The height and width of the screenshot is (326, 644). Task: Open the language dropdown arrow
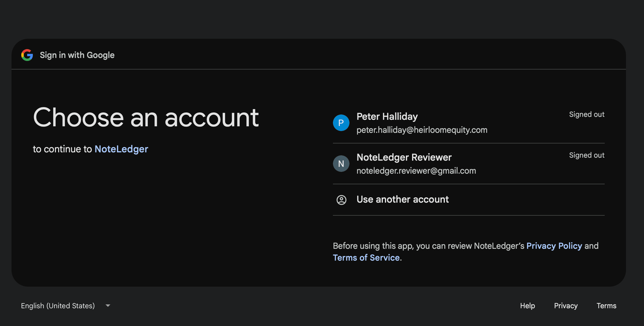click(x=108, y=306)
